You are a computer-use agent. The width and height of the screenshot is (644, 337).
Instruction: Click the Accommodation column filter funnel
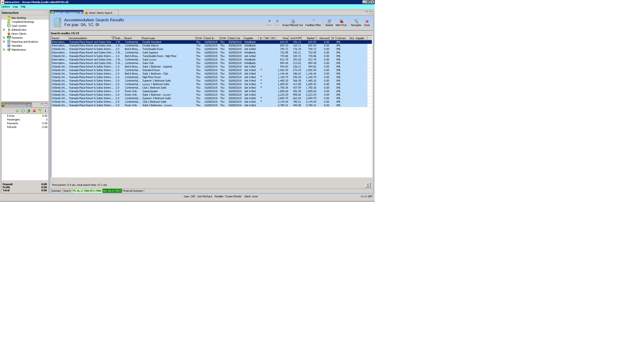(113, 38)
